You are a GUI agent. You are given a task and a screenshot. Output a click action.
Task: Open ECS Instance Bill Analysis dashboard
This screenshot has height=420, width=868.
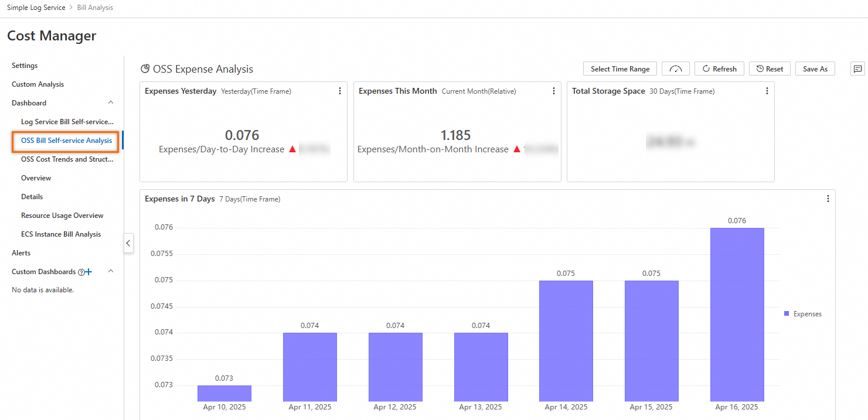tap(61, 234)
